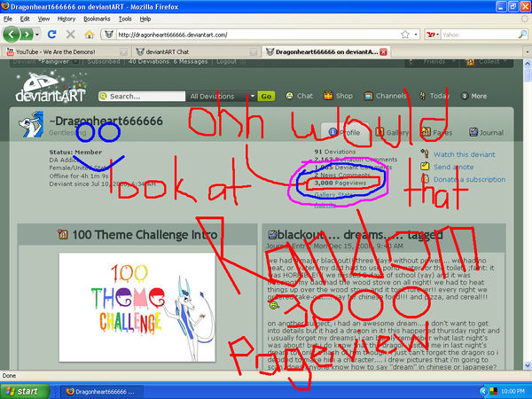Expand the All Deviations search dropdown
Image resolution: width=532 pixels, height=399 pixels.
pos(253,96)
